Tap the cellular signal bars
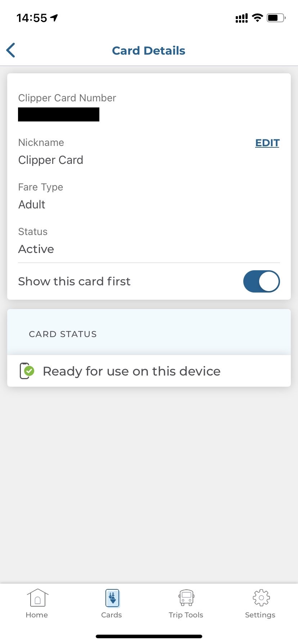Image resolution: width=298 pixels, height=644 pixels. [x=241, y=18]
